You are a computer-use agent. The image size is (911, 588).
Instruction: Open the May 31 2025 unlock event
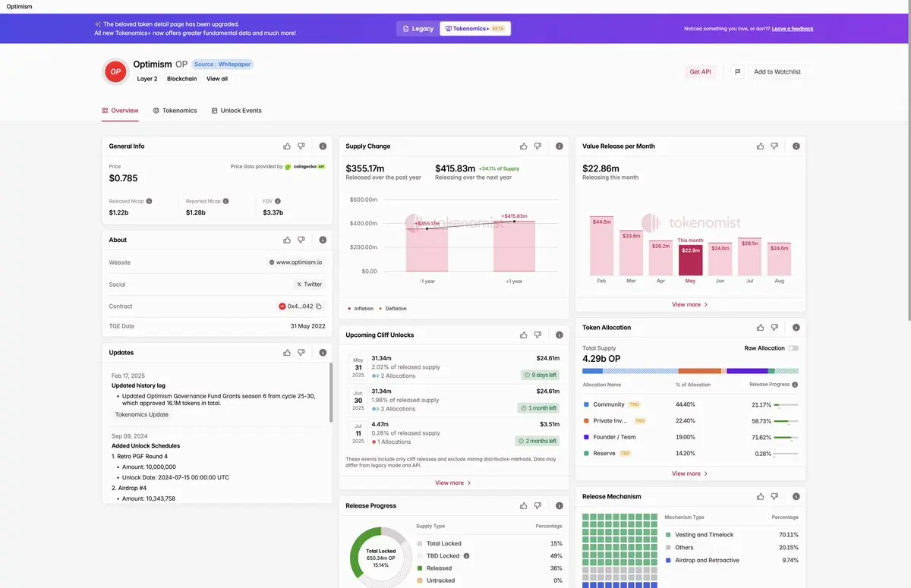[453, 367]
